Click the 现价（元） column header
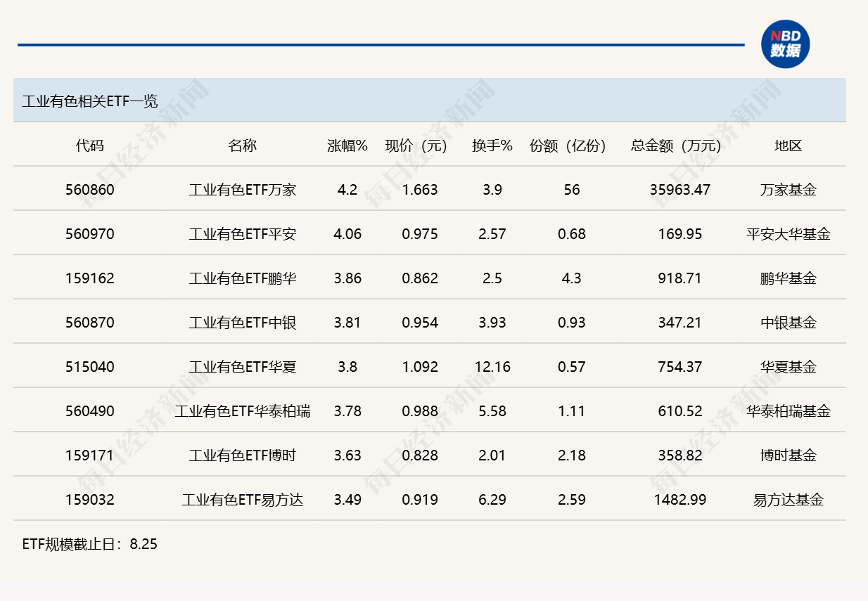The width and height of the screenshot is (868, 601). coord(420,146)
